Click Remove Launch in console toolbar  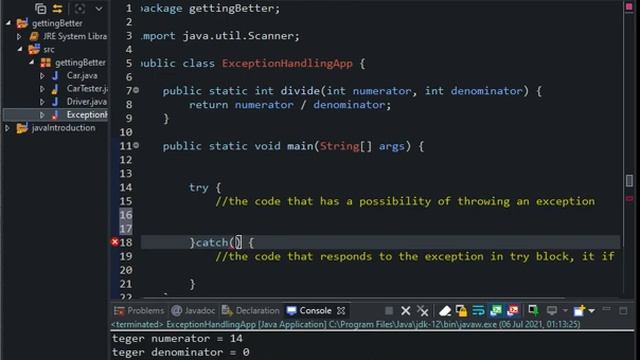tap(405, 311)
